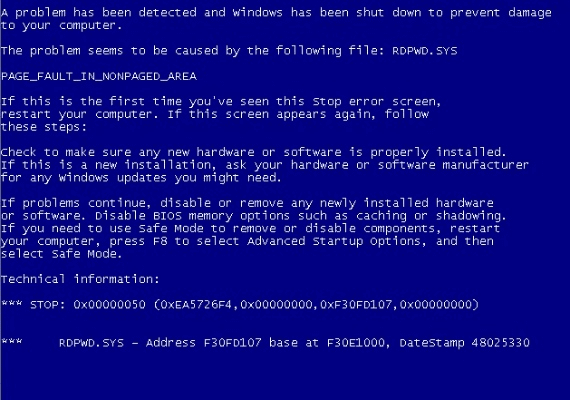Click 'A problem has been detected' opening text
This screenshot has height=400, width=570.
pyautogui.click(x=98, y=13)
